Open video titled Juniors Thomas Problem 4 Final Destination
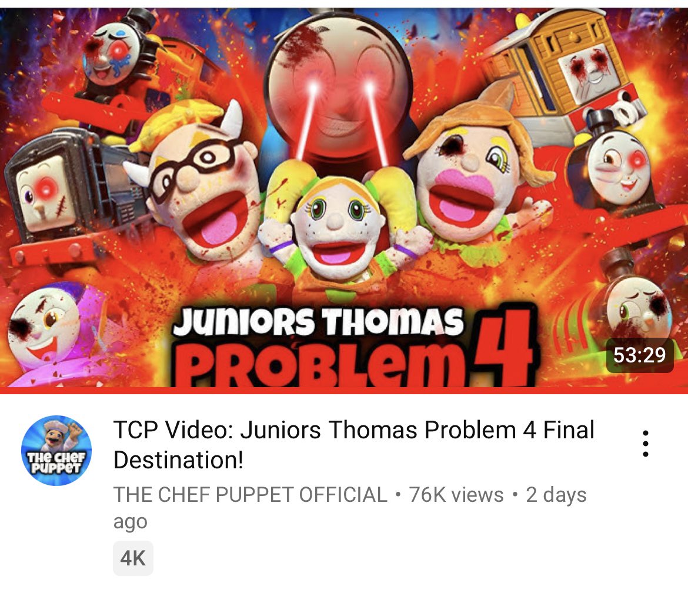 tap(353, 444)
